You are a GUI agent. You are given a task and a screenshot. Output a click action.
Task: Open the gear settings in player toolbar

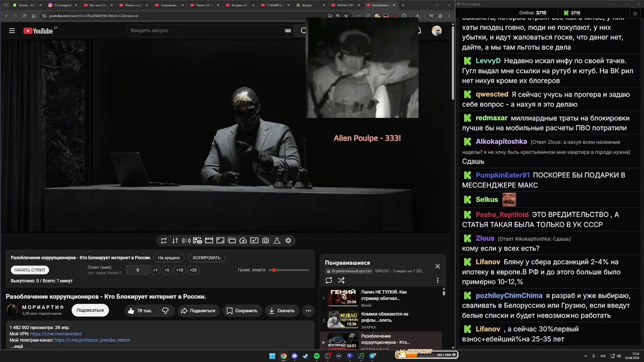tap(288, 241)
